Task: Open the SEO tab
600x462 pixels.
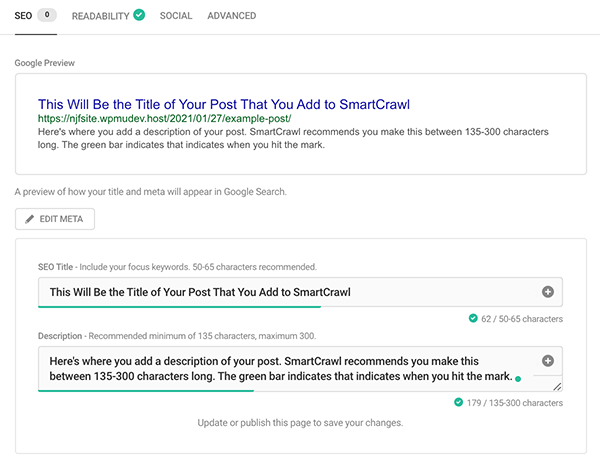Action: 22,16
